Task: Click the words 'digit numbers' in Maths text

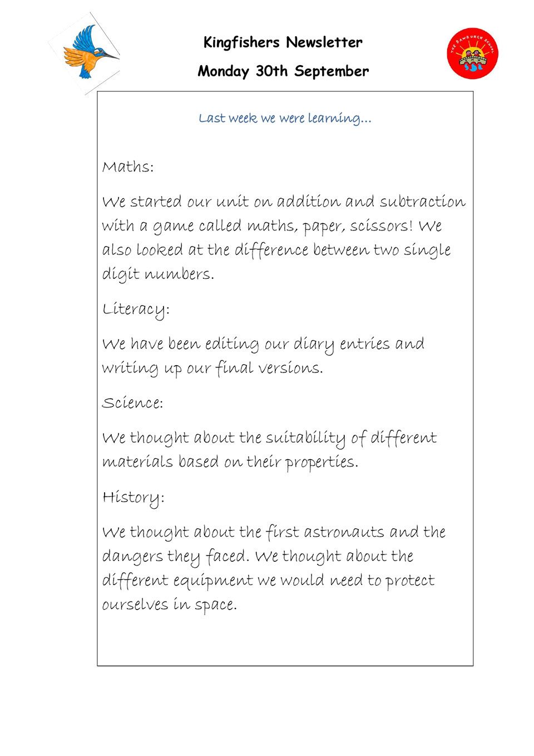Action: [x=158, y=274]
